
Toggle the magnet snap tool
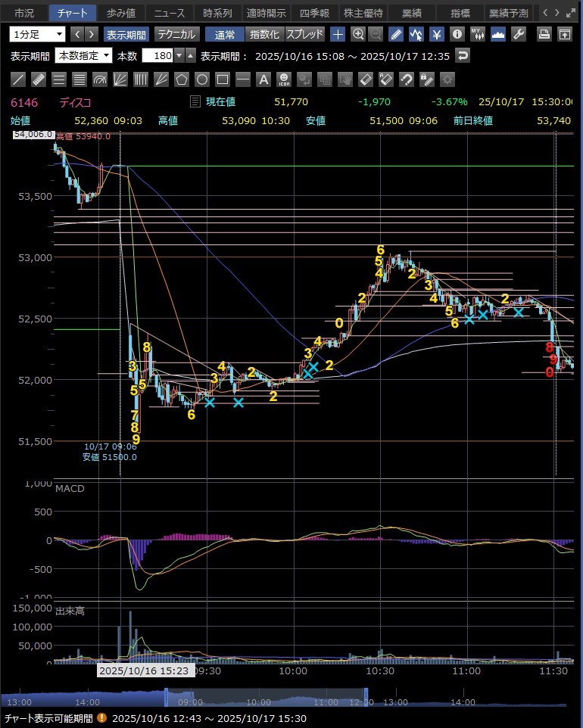[406, 79]
